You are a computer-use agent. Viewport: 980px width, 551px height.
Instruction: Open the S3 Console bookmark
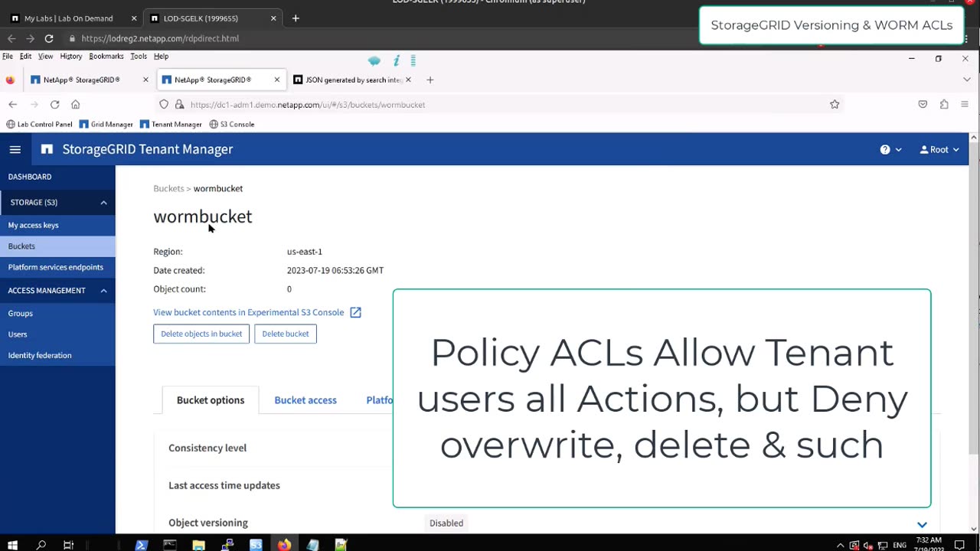(x=232, y=124)
